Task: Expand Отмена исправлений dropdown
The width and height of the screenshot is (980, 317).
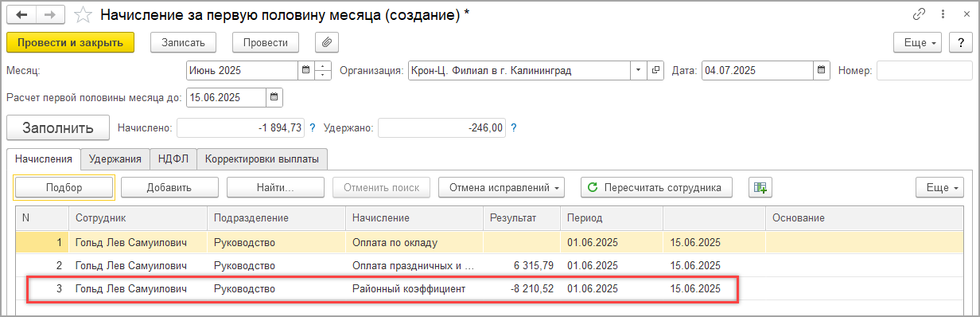Action: pos(501,188)
